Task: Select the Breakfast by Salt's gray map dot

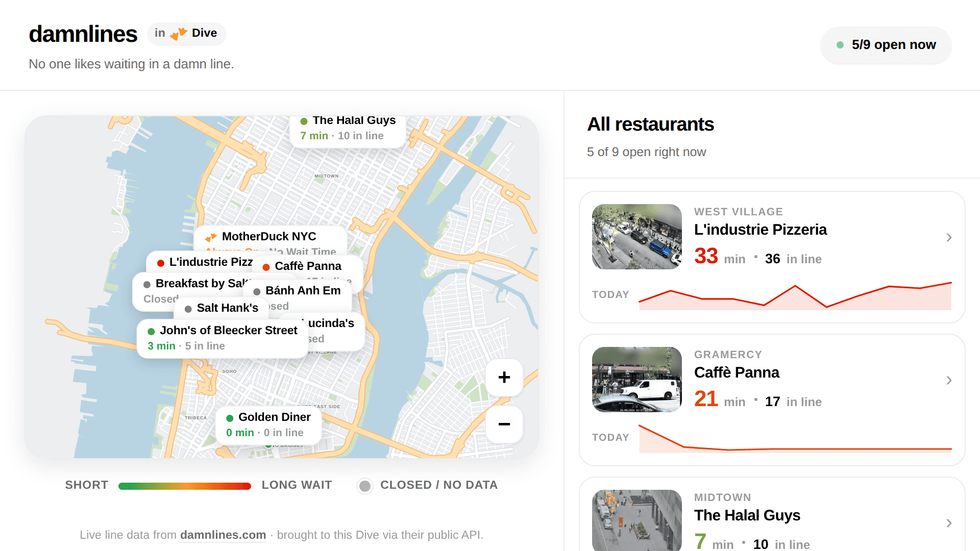Action: (x=147, y=284)
